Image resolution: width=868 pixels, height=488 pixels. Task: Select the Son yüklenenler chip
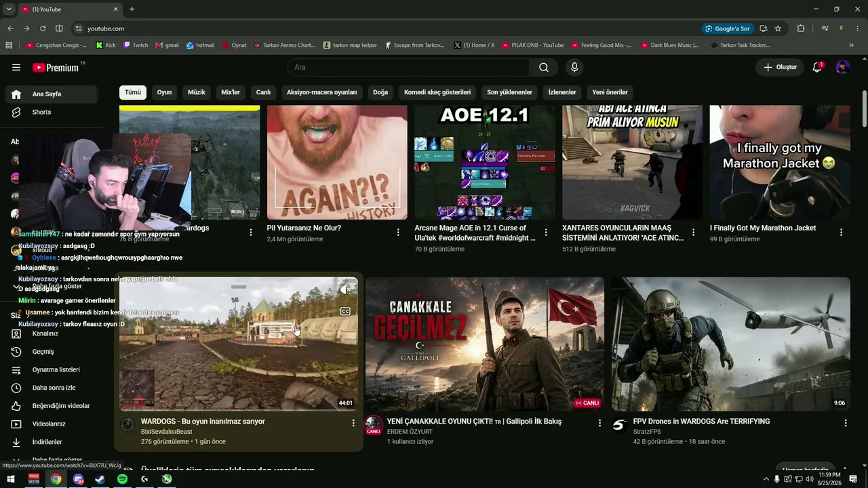point(509,92)
